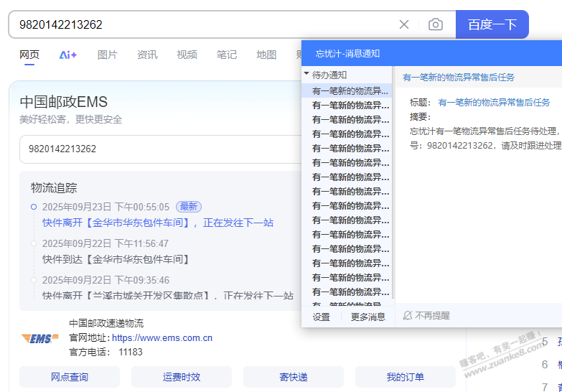Open the notification link after the 标题 label
Image resolution: width=562 pixels, height=392 pixels.
click(494, 103)
